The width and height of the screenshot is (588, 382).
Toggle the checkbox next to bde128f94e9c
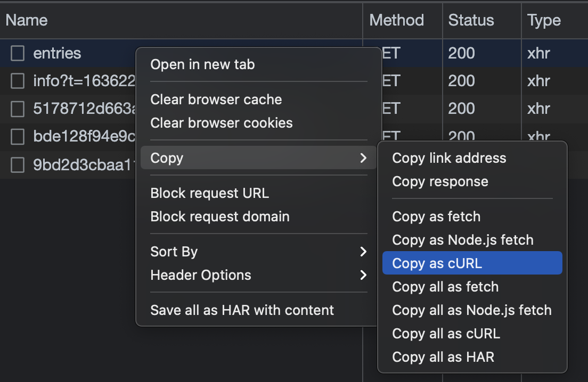(18, 137)
